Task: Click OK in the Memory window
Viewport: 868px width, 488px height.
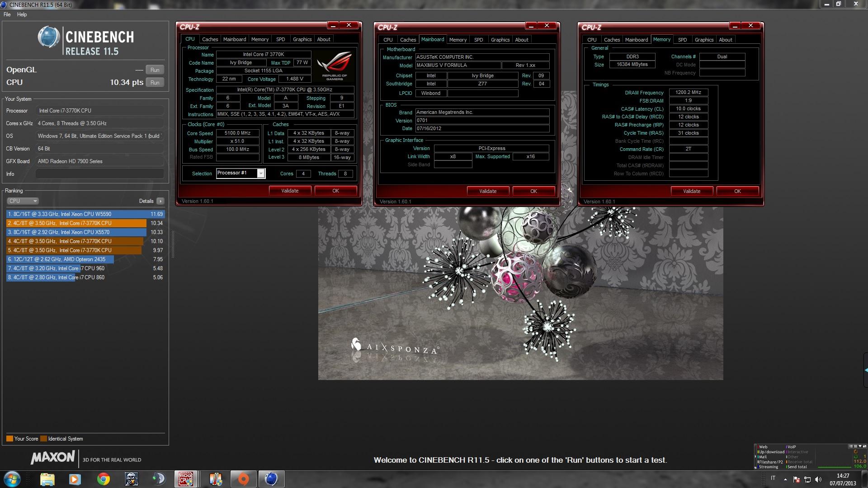Action: click(x=737, y=191)
